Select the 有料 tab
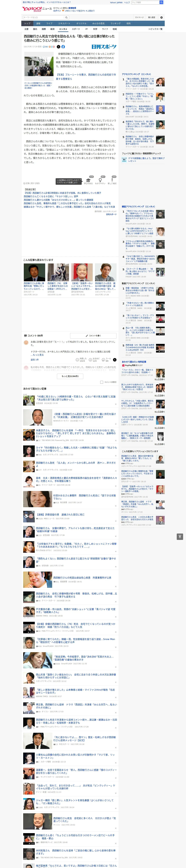186x868 pixels. click(128, 24)
